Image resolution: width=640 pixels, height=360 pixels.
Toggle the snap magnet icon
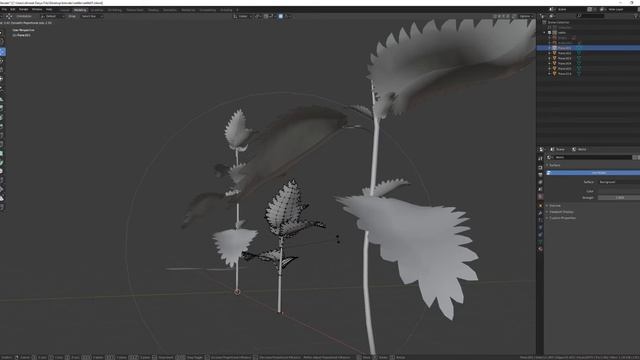266,16
